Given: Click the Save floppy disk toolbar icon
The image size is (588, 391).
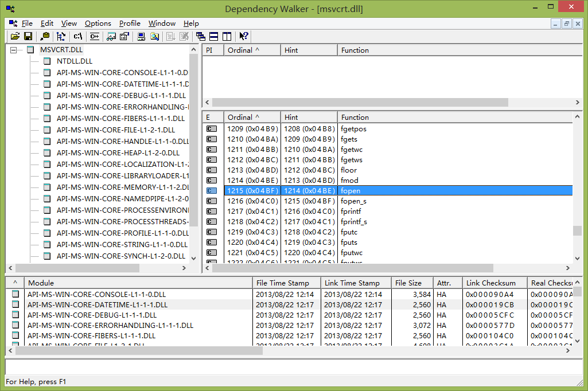Looking at the screenshot, I should (28, 36).
